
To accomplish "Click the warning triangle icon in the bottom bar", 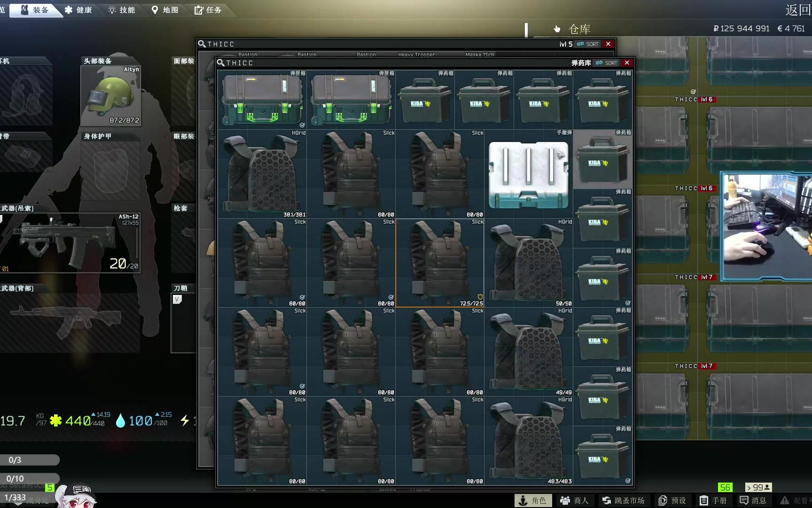I will (785, 500).
